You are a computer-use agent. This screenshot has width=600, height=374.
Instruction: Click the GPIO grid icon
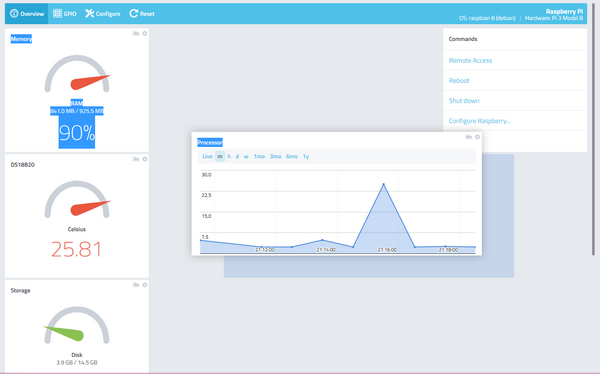(x=57, y=13)
